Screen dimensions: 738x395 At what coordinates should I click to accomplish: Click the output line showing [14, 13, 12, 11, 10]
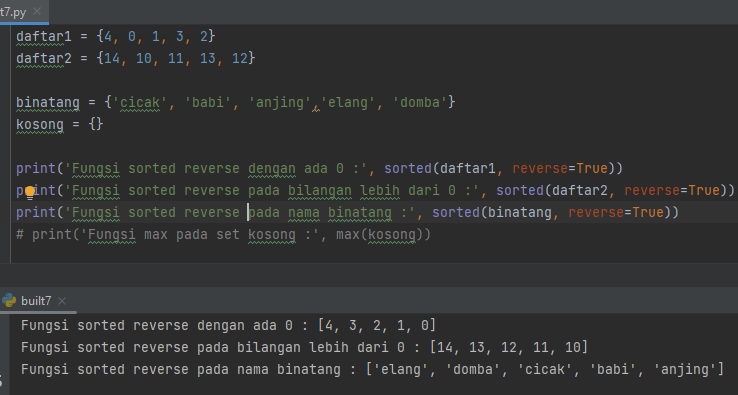pos(305,347)
